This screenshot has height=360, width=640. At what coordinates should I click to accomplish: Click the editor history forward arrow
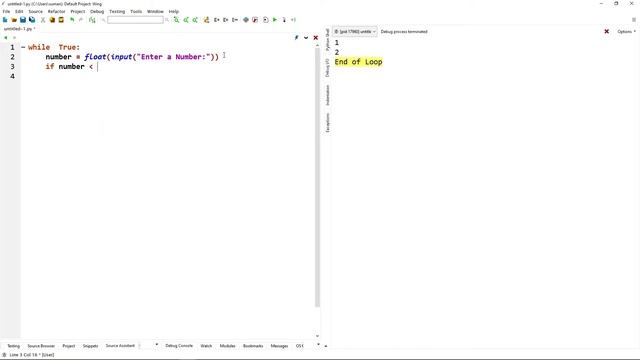coord(14,38)
